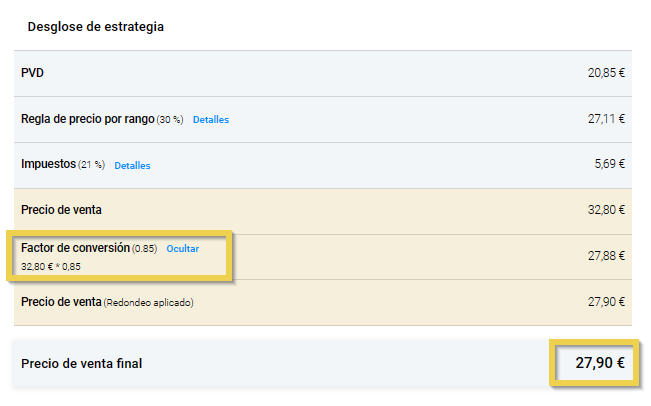This screenshot has height=406, width=651.
Task: Select the PVD row label
Action: click(33, 73)
